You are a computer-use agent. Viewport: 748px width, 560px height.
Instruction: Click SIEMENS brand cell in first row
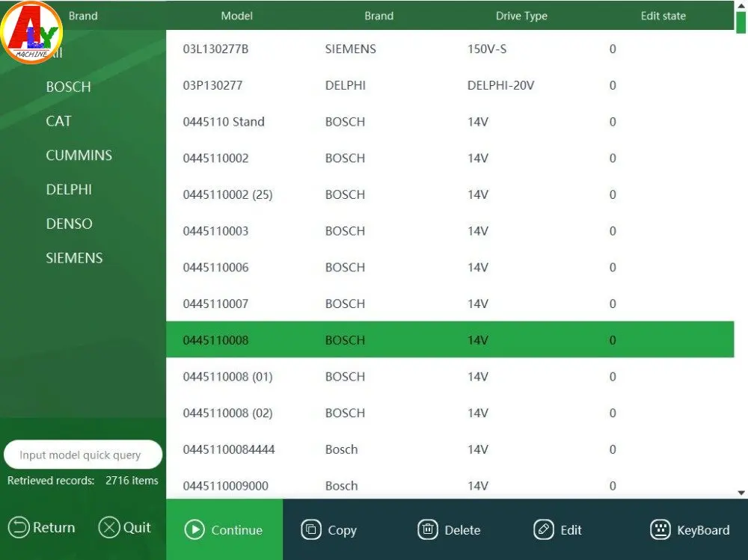[x=350, y=49]
